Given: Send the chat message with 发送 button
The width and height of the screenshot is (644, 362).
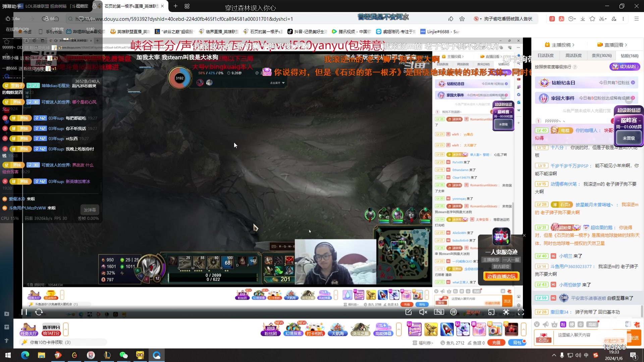Looking at the screenshot, I should point(635,338).
